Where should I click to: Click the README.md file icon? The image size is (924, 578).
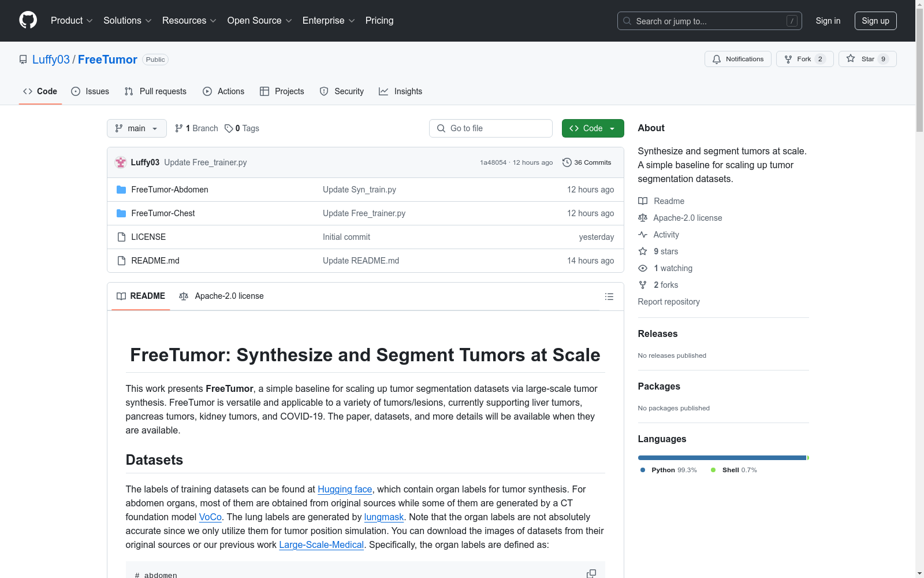tap(121, 261)
